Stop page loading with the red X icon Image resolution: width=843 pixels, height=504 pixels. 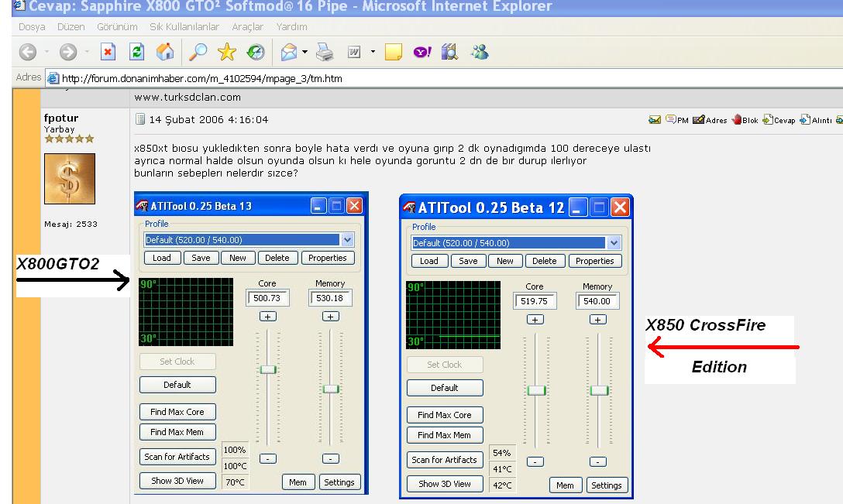click(x=108, y=52)
